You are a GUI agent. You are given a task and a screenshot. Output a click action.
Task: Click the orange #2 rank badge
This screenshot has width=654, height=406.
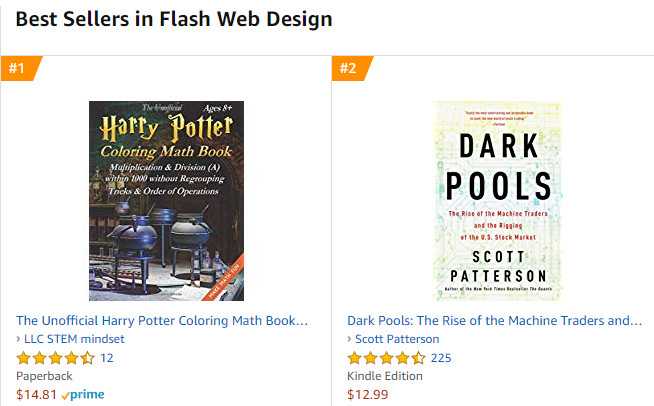pos(349,68)
